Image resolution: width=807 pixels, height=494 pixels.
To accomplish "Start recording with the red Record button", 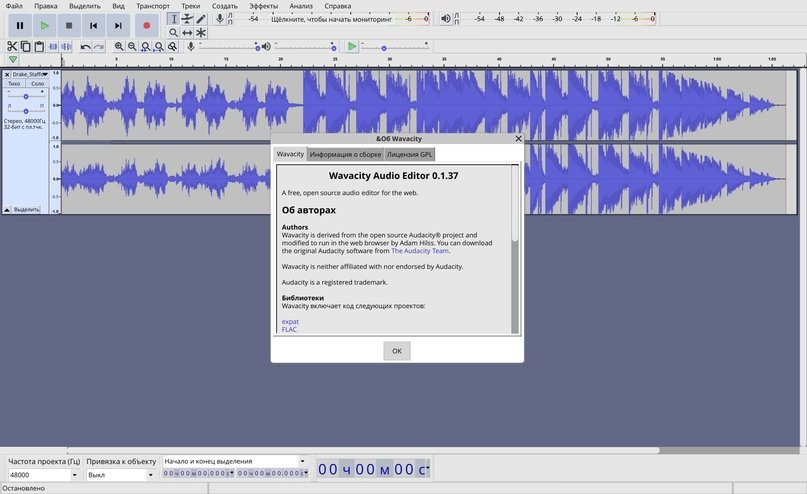I will (147, 25).
